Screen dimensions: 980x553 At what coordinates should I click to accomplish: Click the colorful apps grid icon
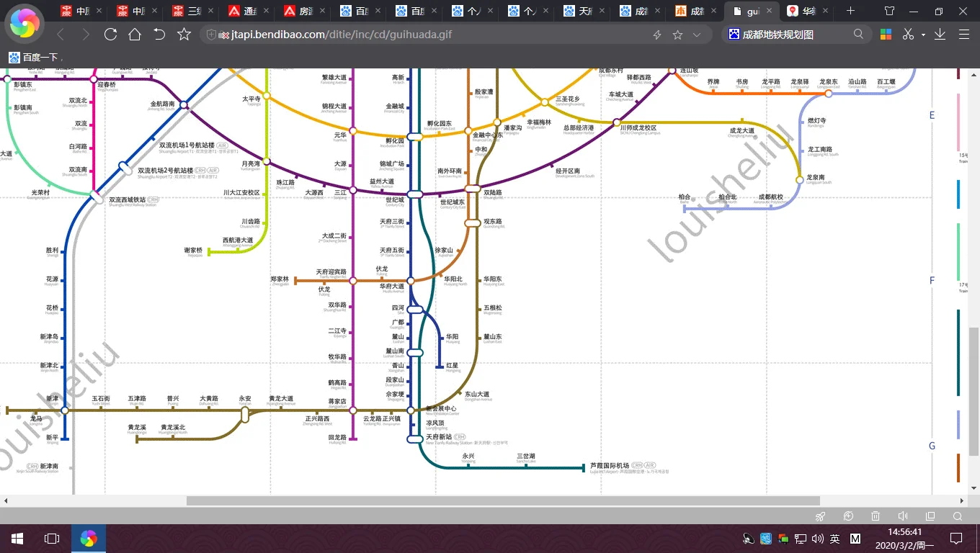click(x=886, y=35)
